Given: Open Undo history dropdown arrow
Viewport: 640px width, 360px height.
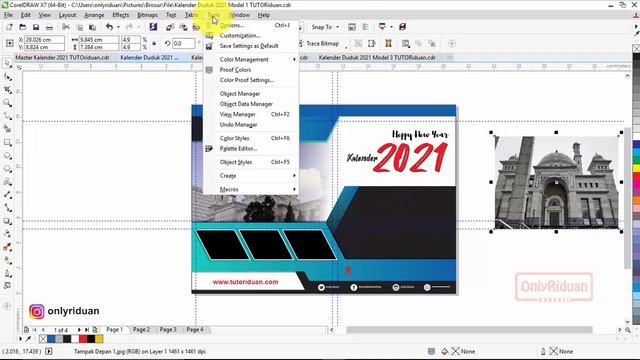Looking at the screenshot, I should tap(118, 27).
